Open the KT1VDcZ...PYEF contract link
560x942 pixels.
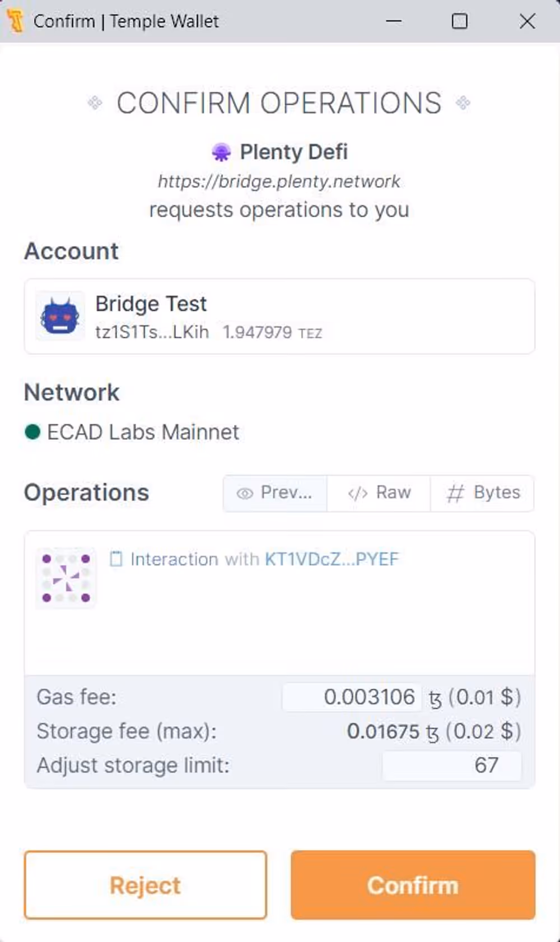click(x=332, y=559)
